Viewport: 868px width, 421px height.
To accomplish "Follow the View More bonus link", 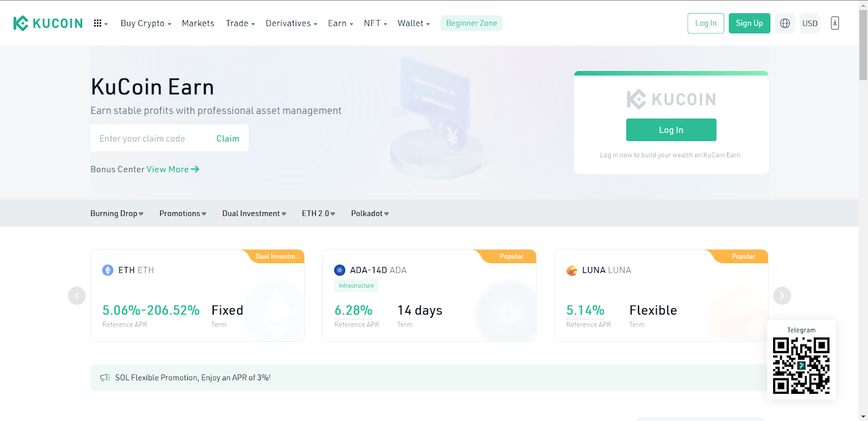I will pos(173,169).
